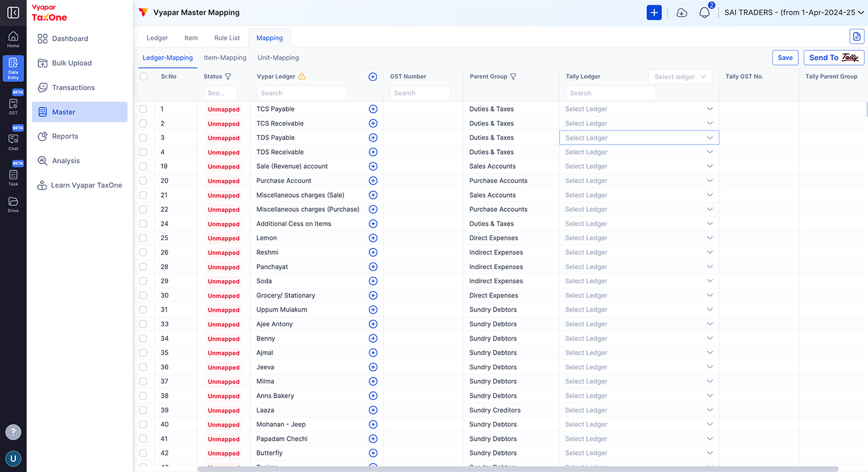Viewport: 868px width, 472px height.
Task: Open the Unit-Mapping sub-tab
Action: pyautogui.click(x=278, y=58)
